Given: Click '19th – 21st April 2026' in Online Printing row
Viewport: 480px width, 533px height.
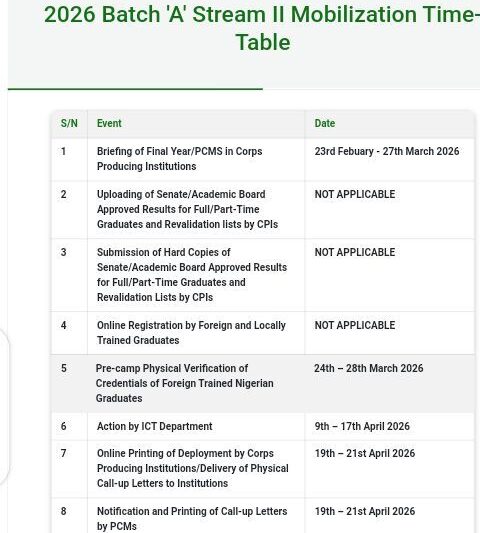Looking at the screenshot, I should [x=365, y=453].
